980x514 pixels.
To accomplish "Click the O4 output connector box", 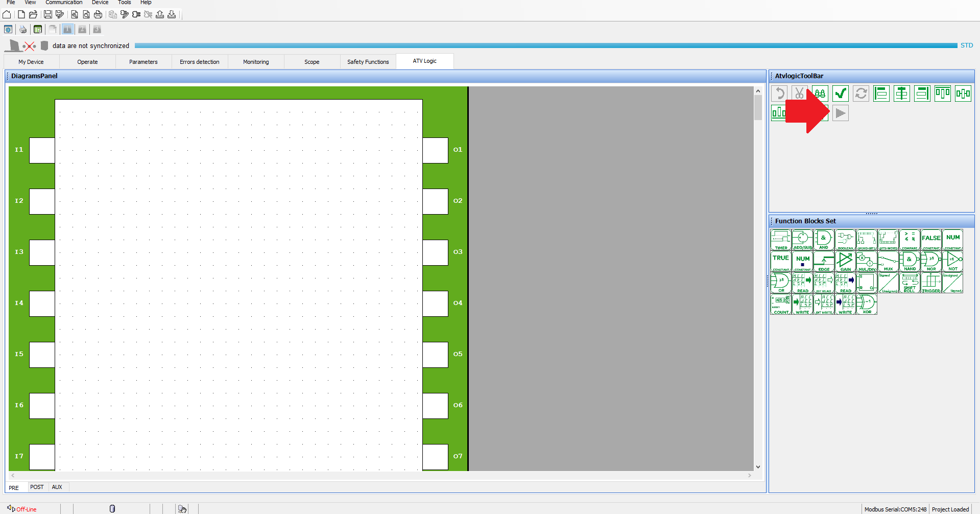I will click(x=435, y=303).
